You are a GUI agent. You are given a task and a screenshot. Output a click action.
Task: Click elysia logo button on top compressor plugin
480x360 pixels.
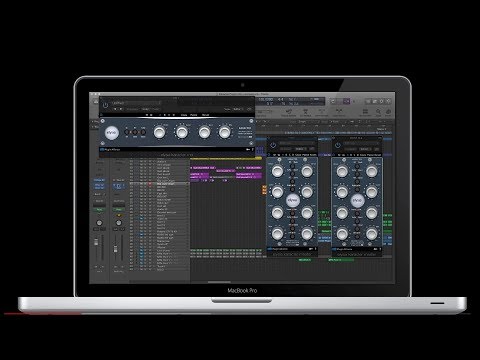click(112, 133)
